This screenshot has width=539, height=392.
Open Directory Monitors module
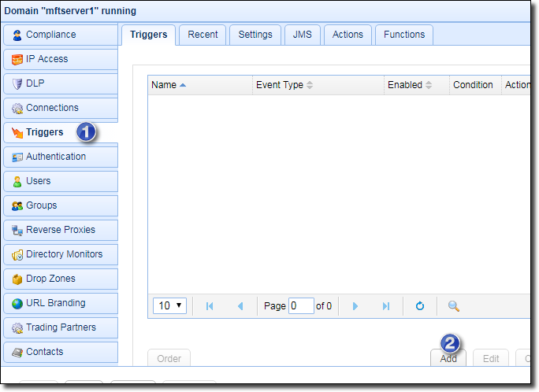coord(60,254)
